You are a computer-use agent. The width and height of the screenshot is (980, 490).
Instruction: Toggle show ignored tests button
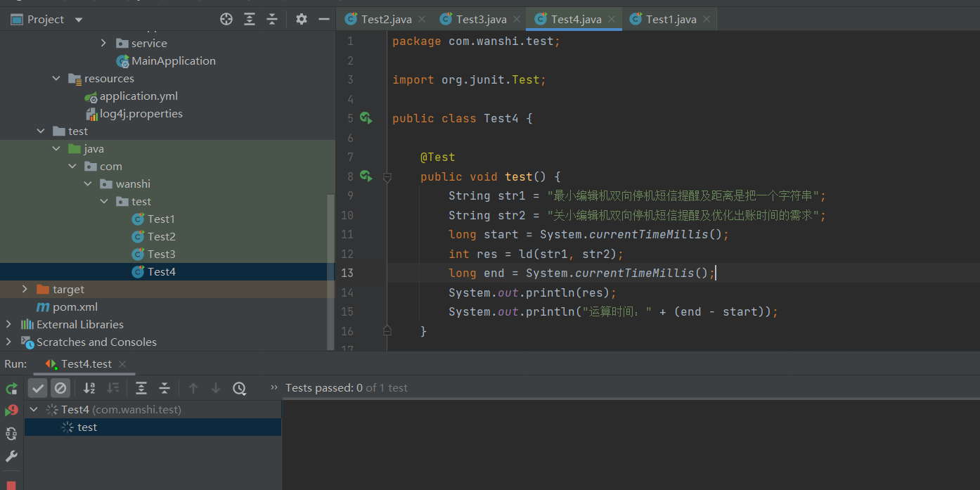pos(60,388)
